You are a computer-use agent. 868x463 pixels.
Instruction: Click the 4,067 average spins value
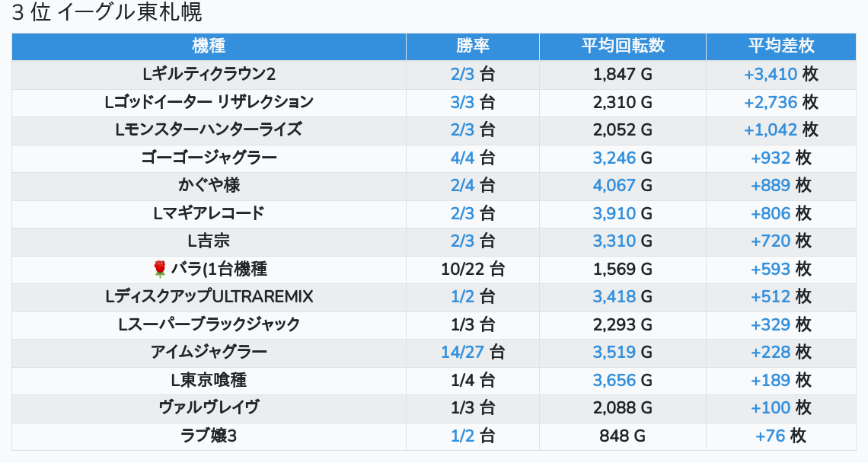tap(614, 185)
